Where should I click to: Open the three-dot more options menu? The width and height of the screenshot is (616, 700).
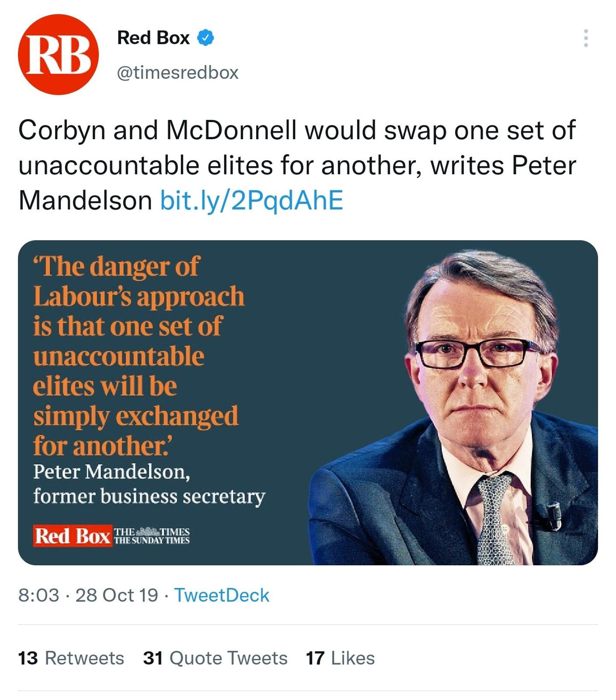(586, 38)
